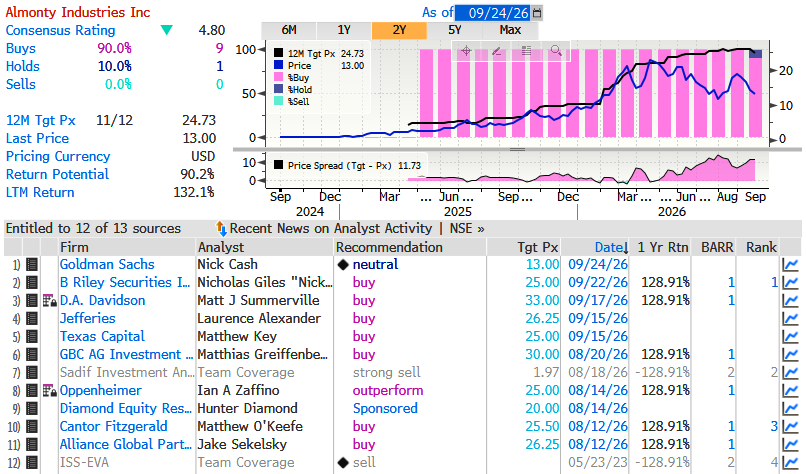Viewport: 806px width, 474px height.
Task: Open the report icon for Jefferies row
Action: point(32,318)
